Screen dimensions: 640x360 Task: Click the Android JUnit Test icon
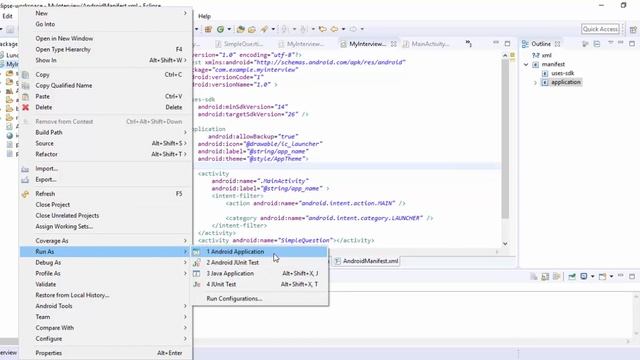pyautogui.click(x=196, y=263)
